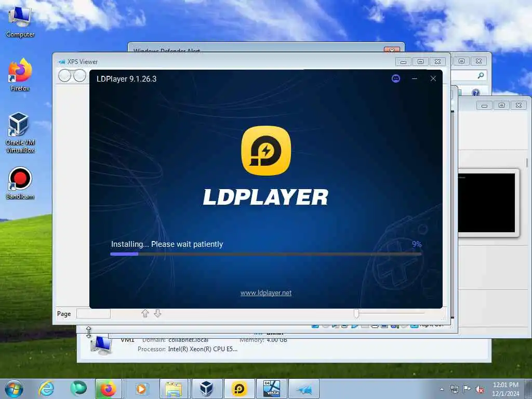Screen dimensions: 532x399
Task: Switch to VirtualBox in the taskbar
Action: (x=206, y=389)
